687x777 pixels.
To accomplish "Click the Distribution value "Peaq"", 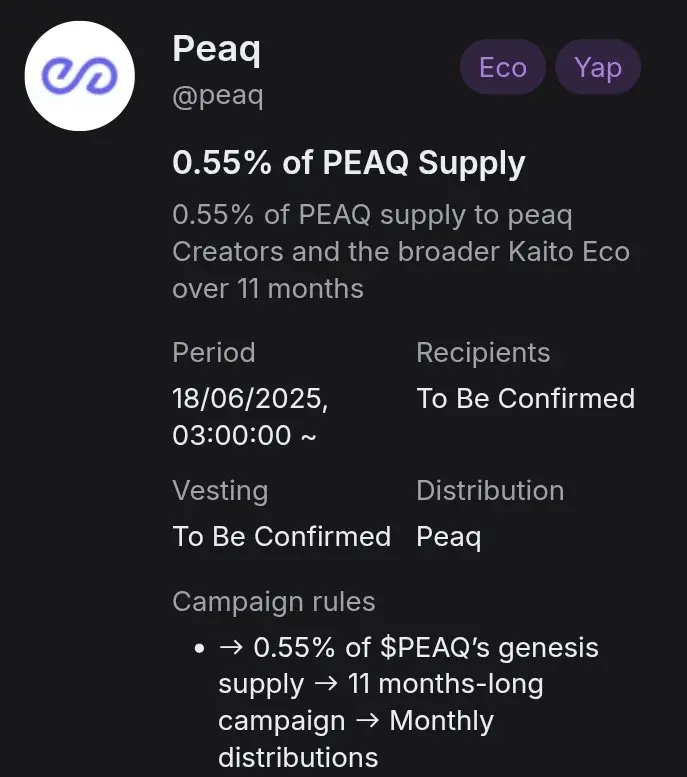I will click(x=448, y=536).
